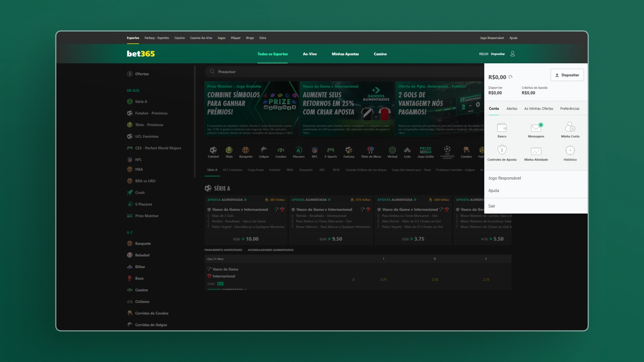The image size is (644, 362).
Task: Open Pôquer in the top bar
Action: point(236,38)
